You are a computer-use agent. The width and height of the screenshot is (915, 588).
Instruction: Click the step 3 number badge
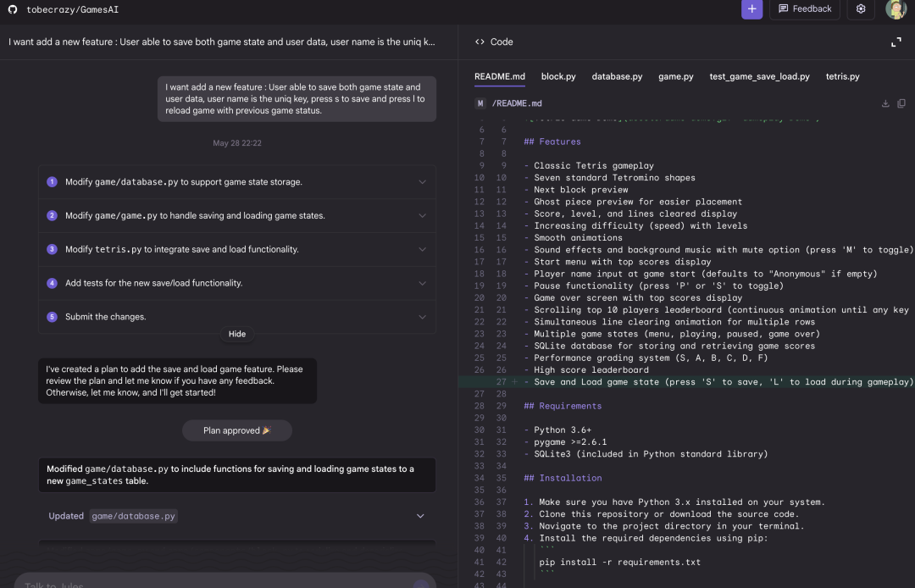52,249
